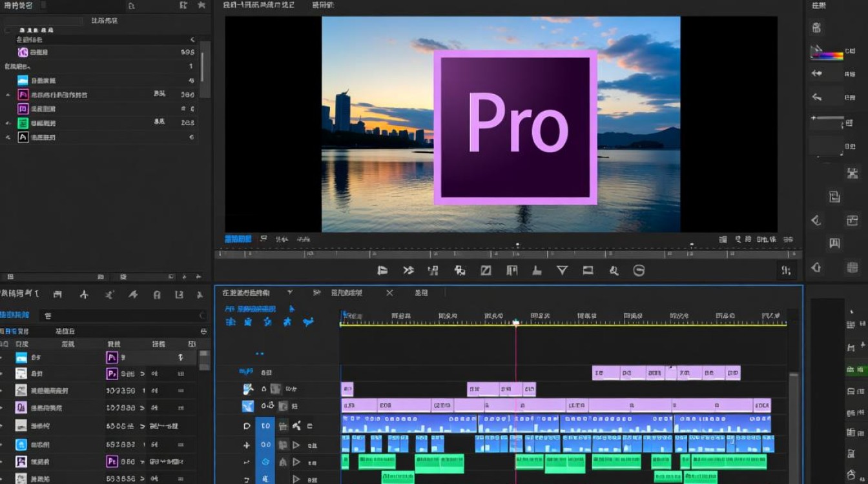
Task: Click the time ruler directly beneath the program monitor
Action: [x=507, y=254]
